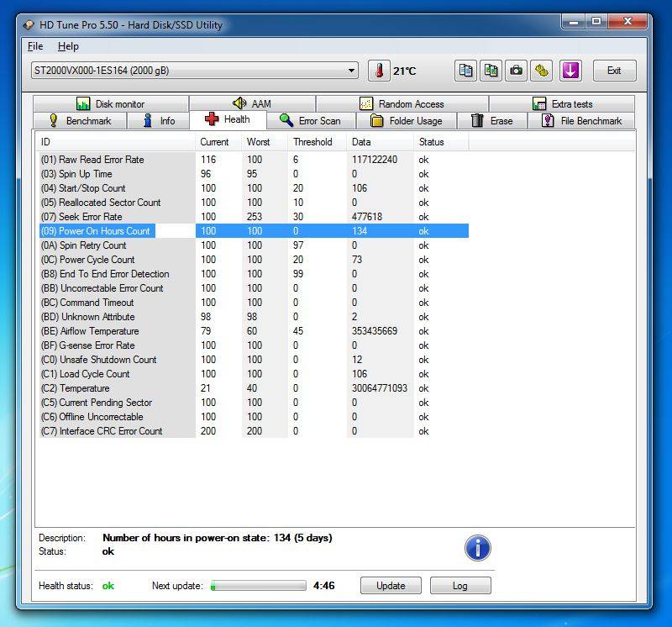Image resolution: width=672 pixels, height=627 pixels.
Task: Click the copy text to clipboard icon
Action: pos(465,71)
